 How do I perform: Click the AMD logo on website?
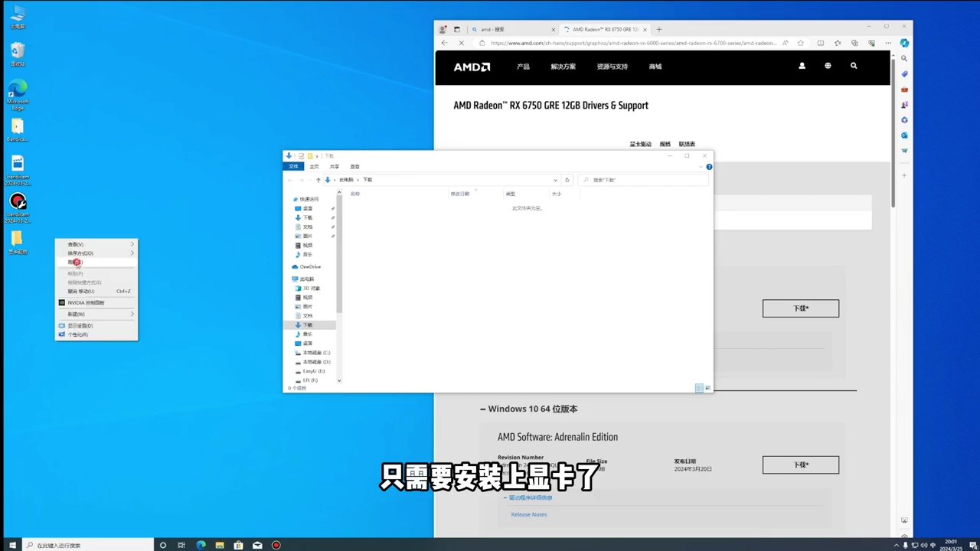pos(472,67)
